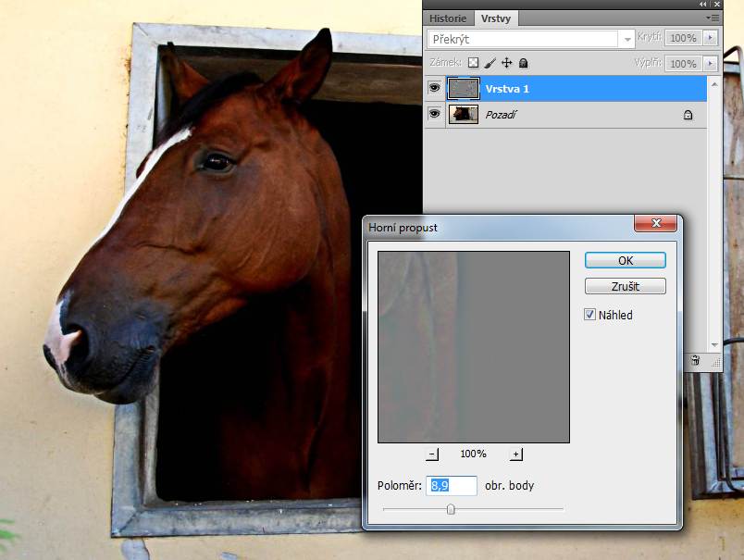
Task: Select the Vrstvy tab
Action: pos(497,19)
